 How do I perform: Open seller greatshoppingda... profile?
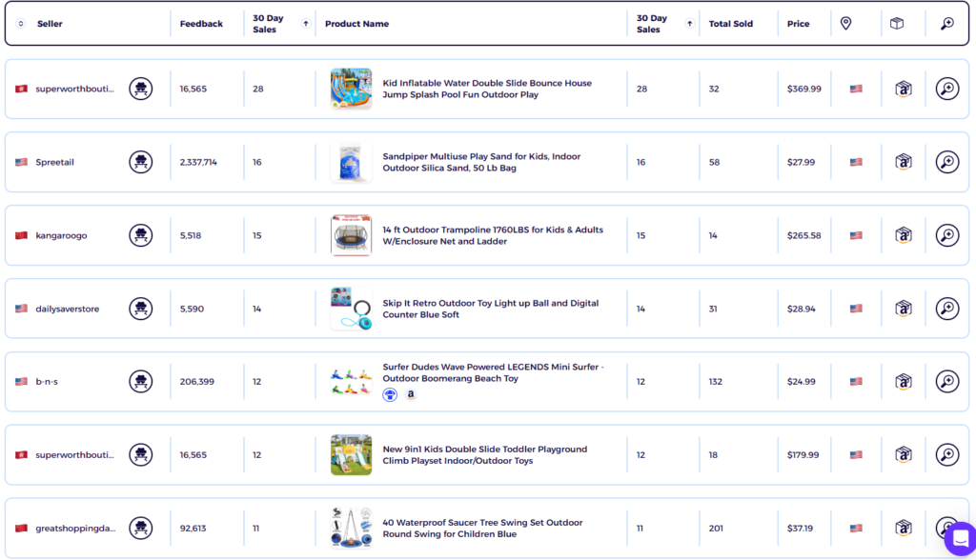coord(75,529)
